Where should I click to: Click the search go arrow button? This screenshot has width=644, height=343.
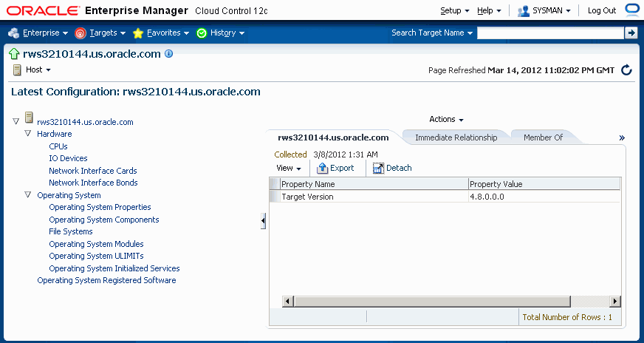(x=631, y=33)
